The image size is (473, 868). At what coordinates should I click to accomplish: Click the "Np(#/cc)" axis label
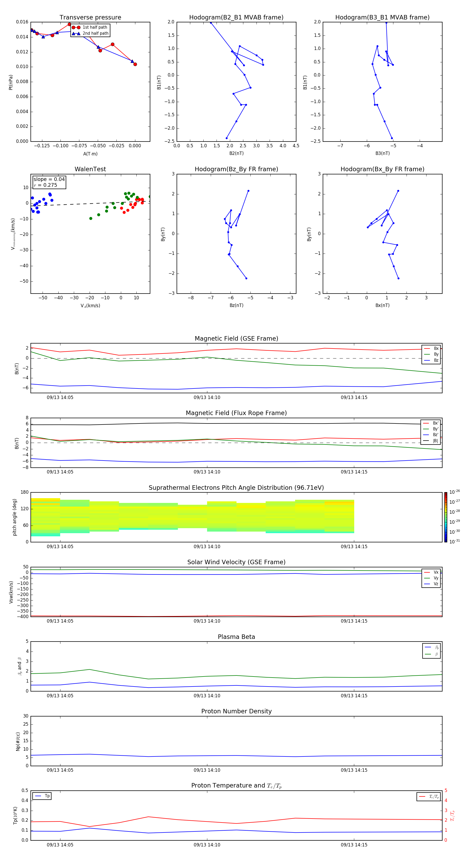[18, 741]
